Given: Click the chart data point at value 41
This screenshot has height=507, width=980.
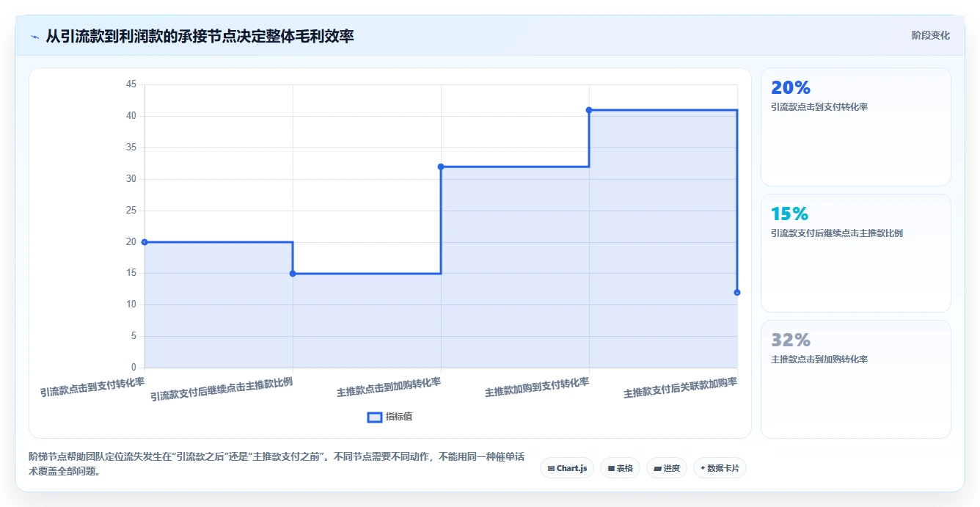Looking at the screenshot, I should click(589, 110).
